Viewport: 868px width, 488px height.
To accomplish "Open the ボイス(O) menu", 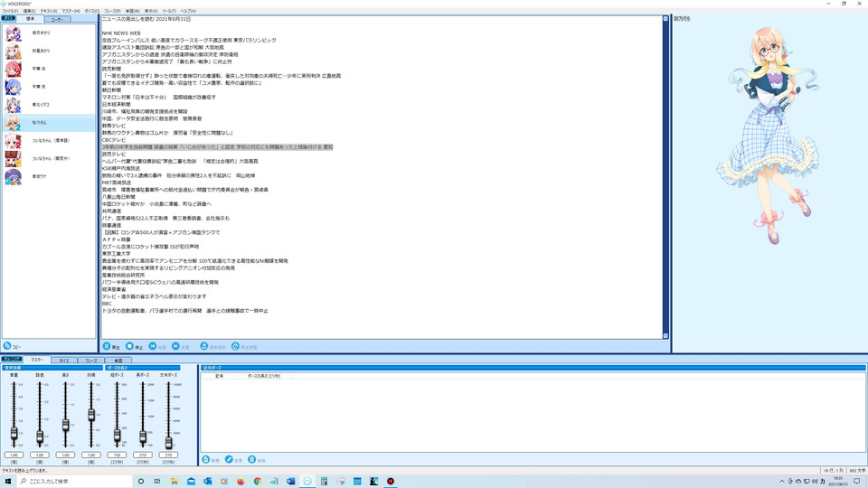I will pyautogui.click(x=92, y=11).
